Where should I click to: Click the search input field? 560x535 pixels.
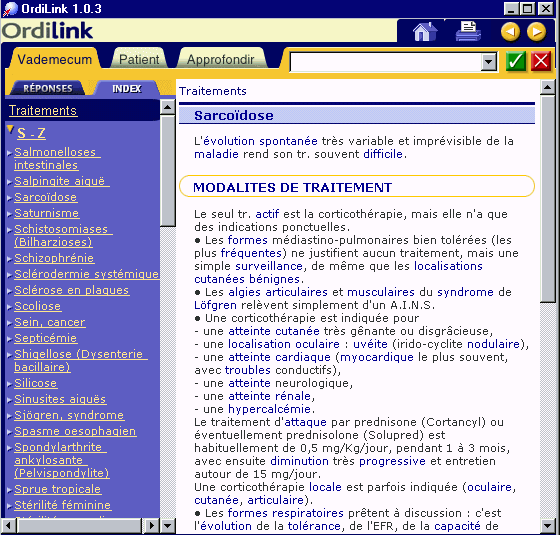tap(385, 62)
